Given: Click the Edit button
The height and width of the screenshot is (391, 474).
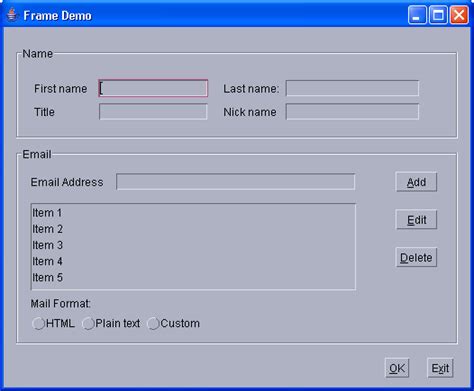Looking at the screenshot, I should point(416,220).
